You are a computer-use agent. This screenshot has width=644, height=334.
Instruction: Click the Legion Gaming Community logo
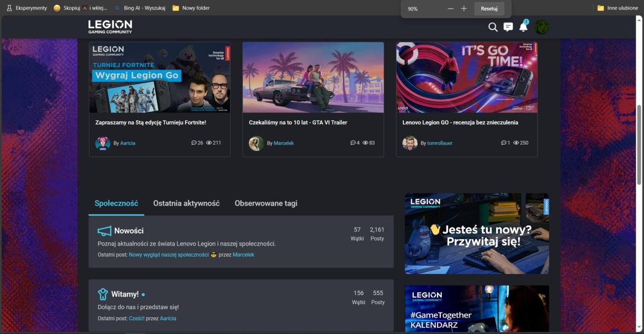click(x=110, y=27)
